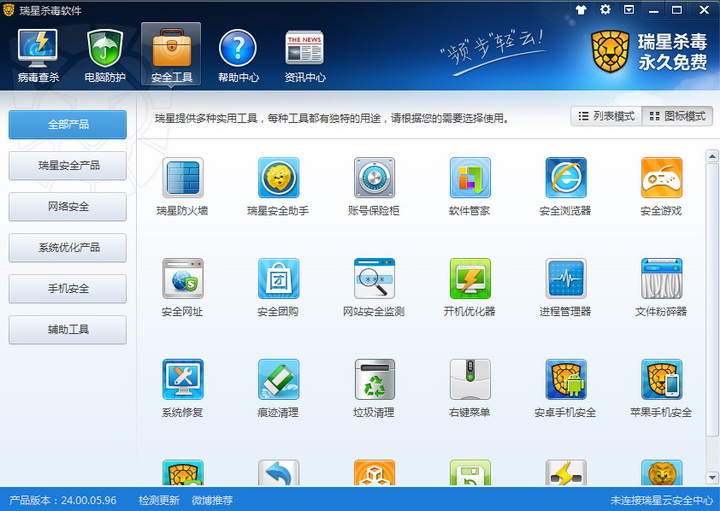Open the lightning connector tool in bottom row

tap(566, 473)
